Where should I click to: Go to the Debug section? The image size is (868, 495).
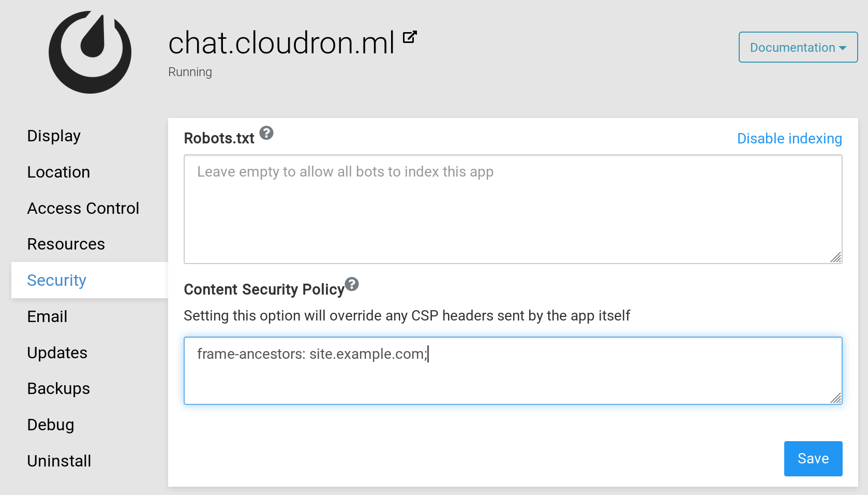click(51, 425)
